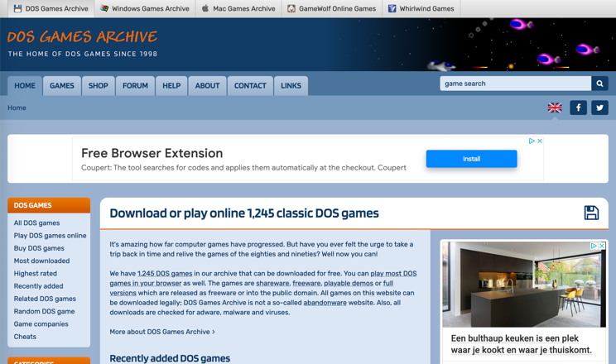Viewport: 616px width, 364px height.
Task: Open the Twitter page icon
Action: point(599,108)
